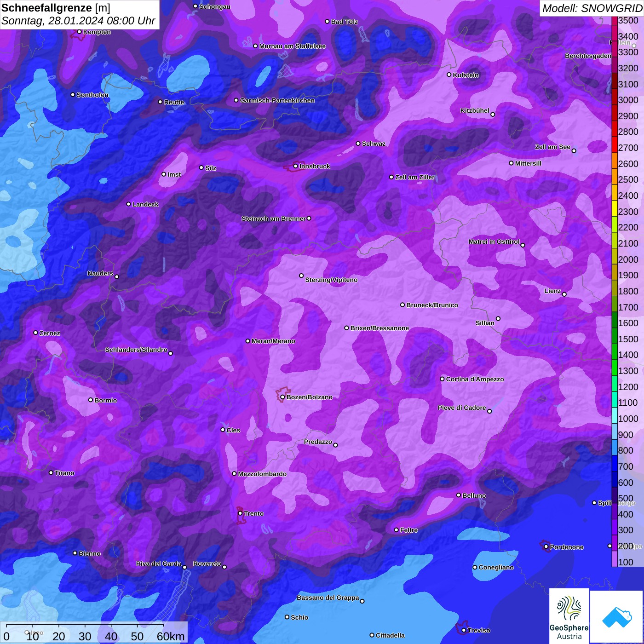This screenshot has height=644, width=644.
Task: Click the Bormio marker dot
Action: click(x=91, y=400)
